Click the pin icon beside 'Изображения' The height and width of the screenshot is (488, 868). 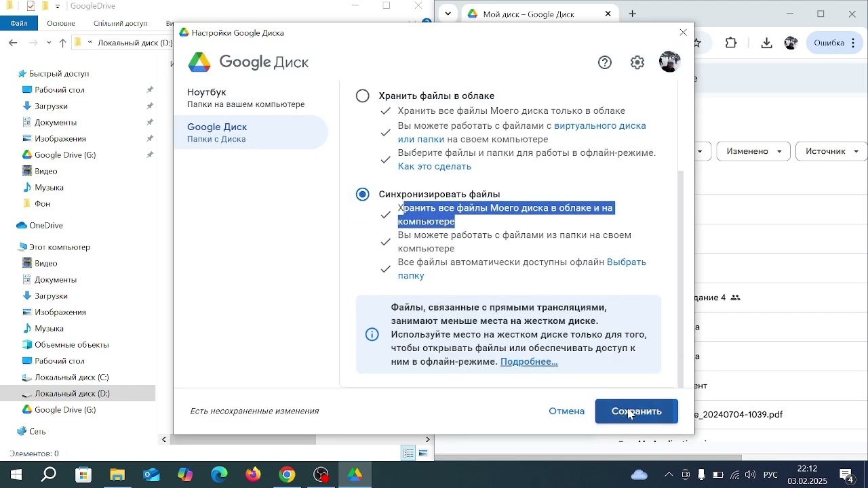click(150, 139)
